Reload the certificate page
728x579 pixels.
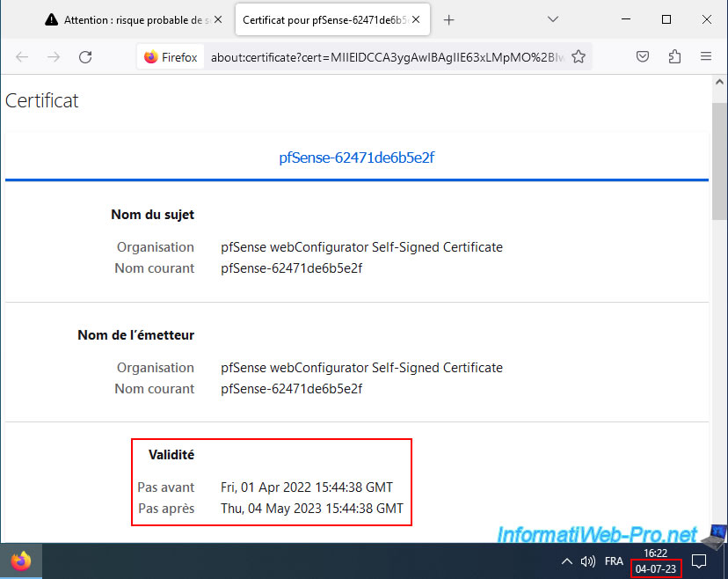click(85, 57)
